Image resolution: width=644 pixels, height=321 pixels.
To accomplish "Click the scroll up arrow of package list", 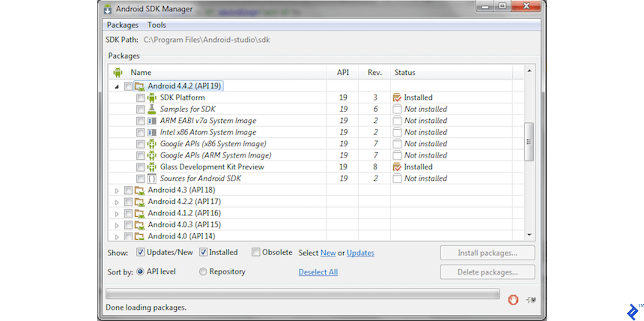I will tap(529, 70).
